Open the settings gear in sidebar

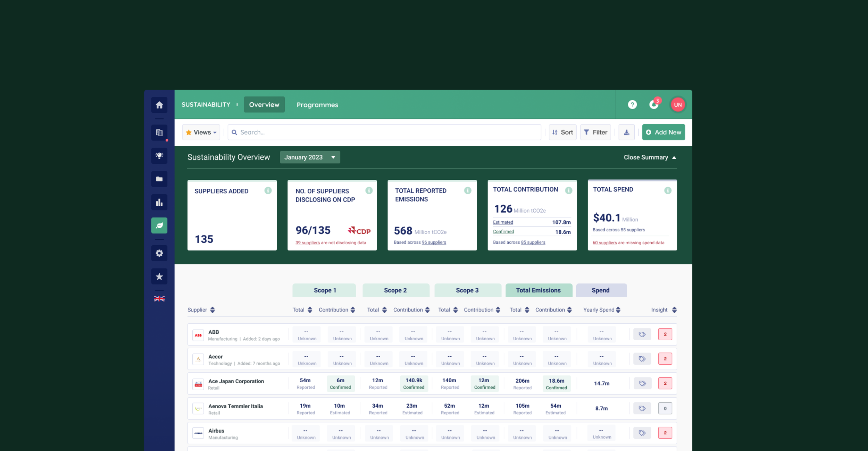coord(159,253)
